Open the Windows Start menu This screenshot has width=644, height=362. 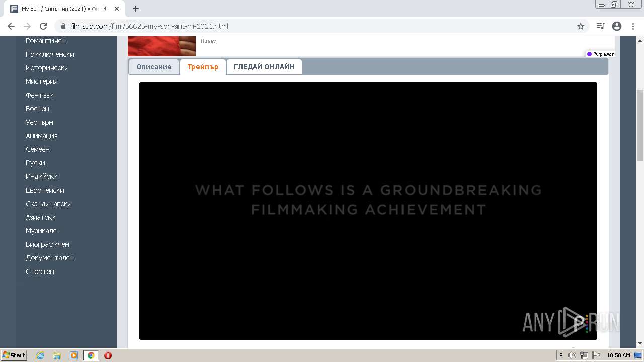point(14,355)
